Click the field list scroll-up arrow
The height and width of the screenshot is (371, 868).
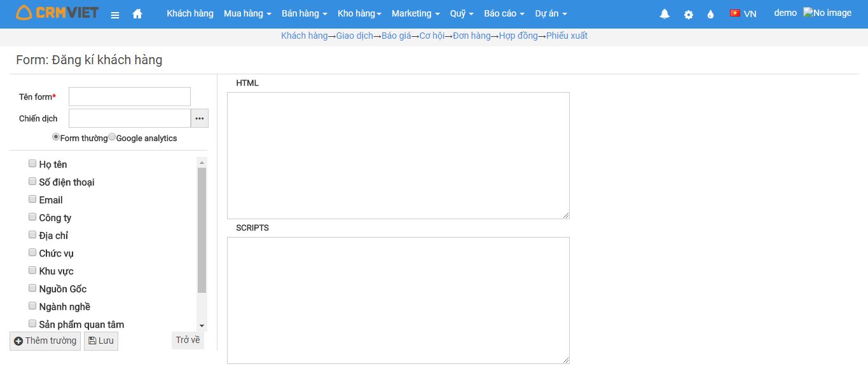(x=202, y=162)
